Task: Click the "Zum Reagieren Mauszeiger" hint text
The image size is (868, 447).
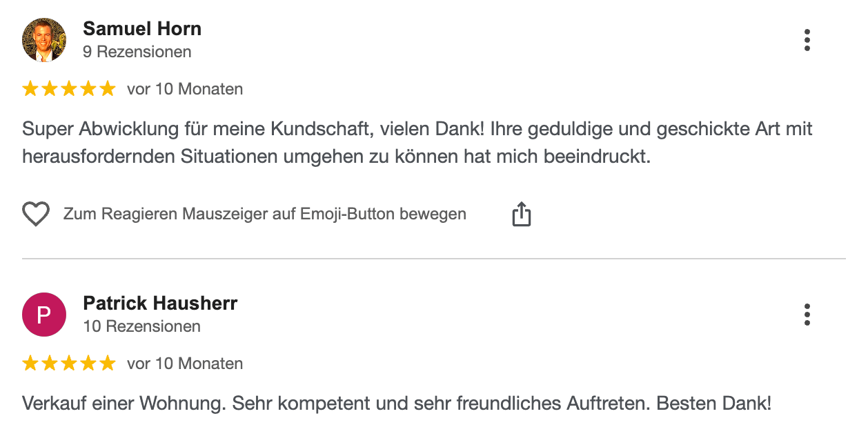Action: pyautogui.click(x=265, y=214)
